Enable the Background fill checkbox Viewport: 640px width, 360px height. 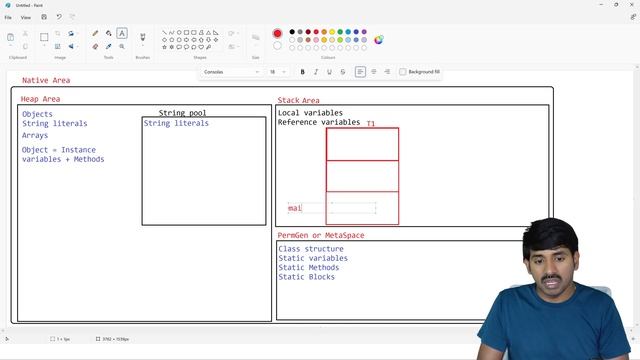403,72
